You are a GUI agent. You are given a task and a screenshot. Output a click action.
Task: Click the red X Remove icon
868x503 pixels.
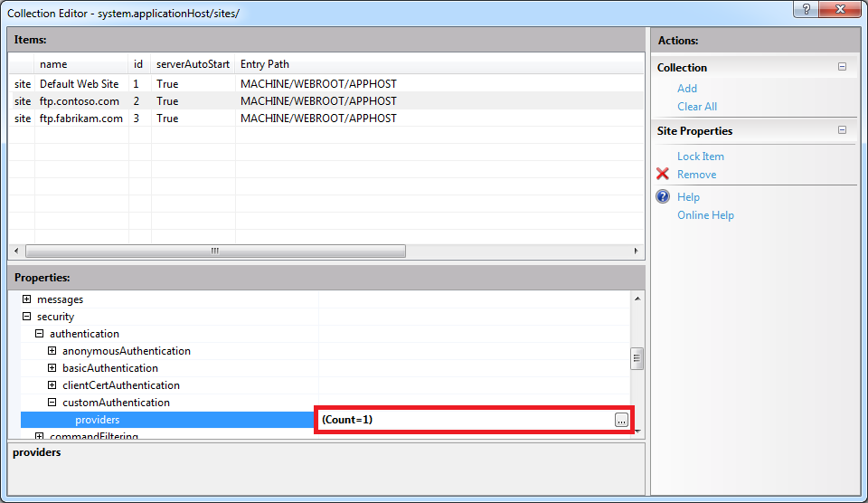click(x=663, y=175)
